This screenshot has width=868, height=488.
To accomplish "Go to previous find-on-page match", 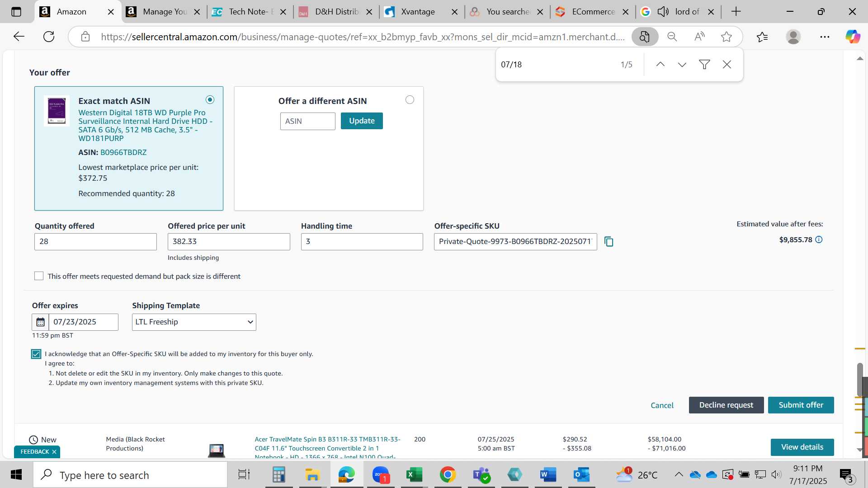I will click(x=660, y=65).
